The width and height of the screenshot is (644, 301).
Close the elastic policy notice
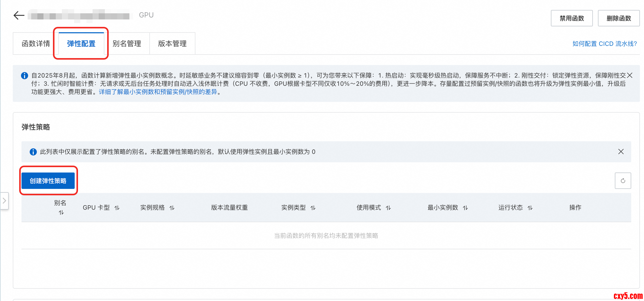coord(620,152)
